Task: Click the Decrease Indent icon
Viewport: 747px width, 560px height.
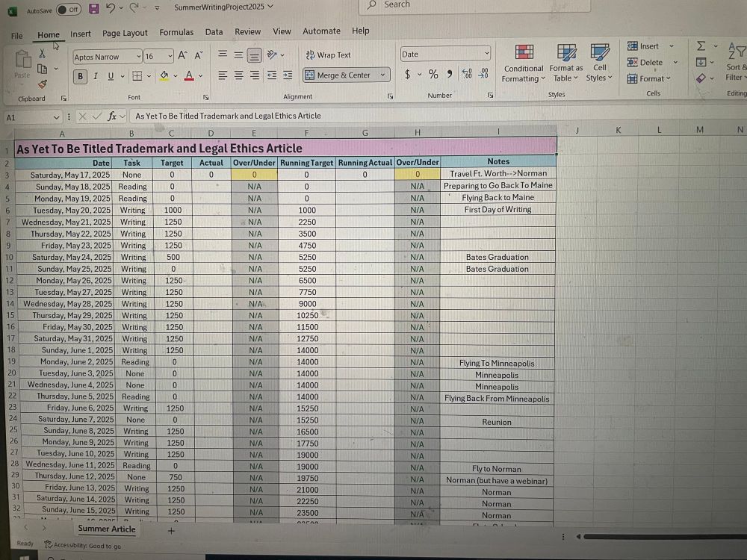Action: click(x=272, y=75)
